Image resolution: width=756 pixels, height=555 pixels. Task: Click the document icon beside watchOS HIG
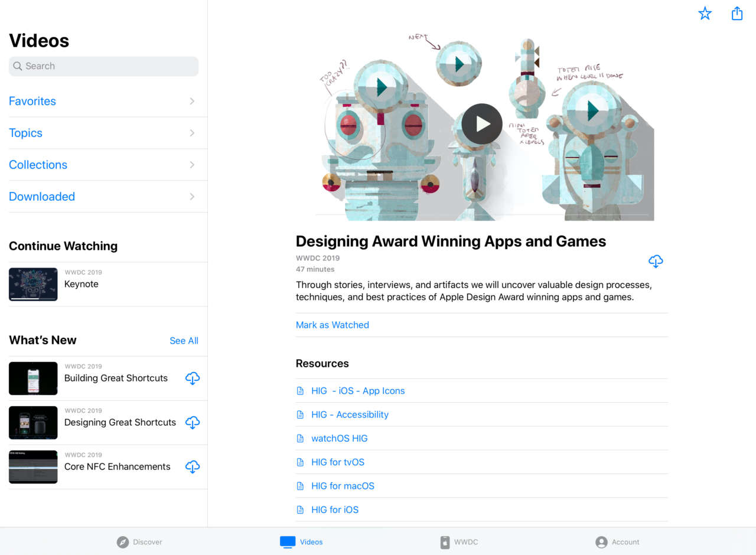tap(300, 438)
